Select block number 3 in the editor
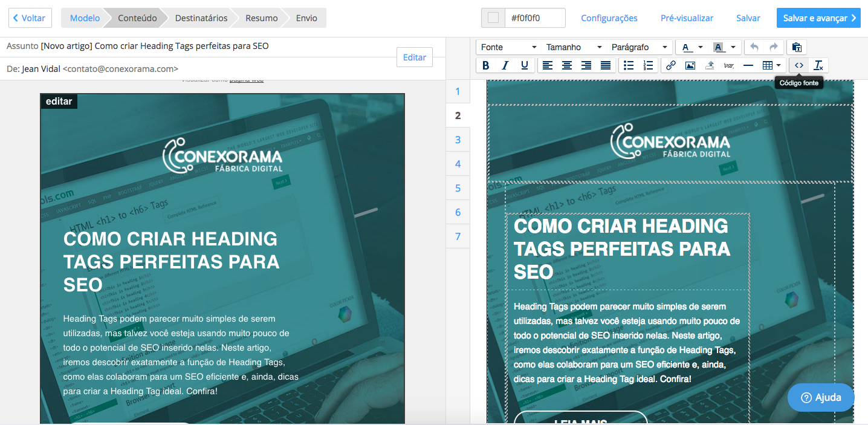 click(x=458, y=140)
